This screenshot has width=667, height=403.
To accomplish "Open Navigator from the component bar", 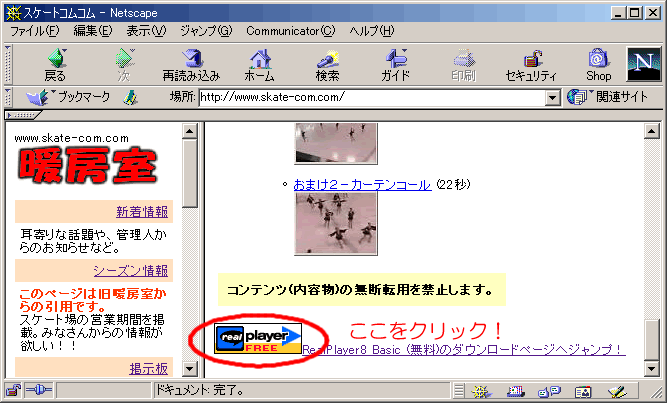I will pos(482,391).
